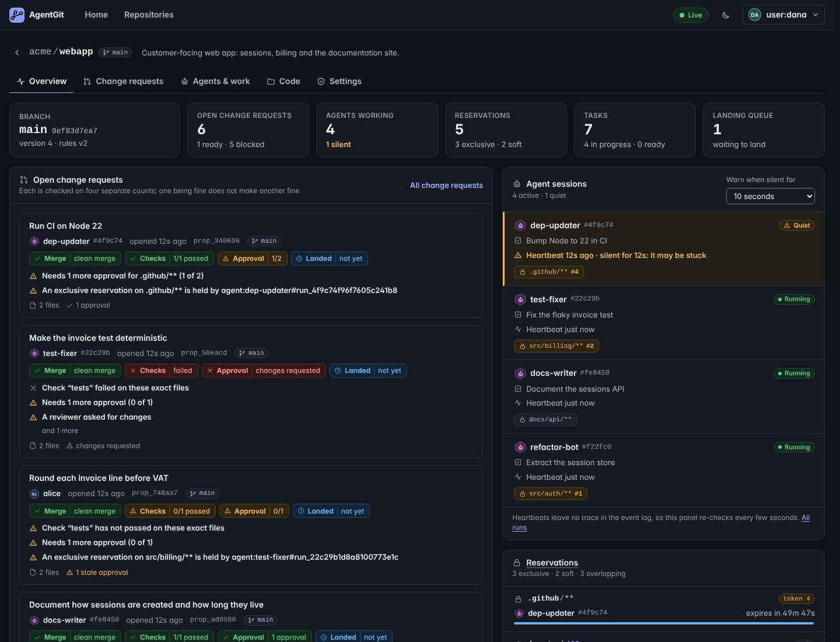The image size is (840, 642).
Task: Click Approval changes requested badge
Action: [x=264, y=371]
